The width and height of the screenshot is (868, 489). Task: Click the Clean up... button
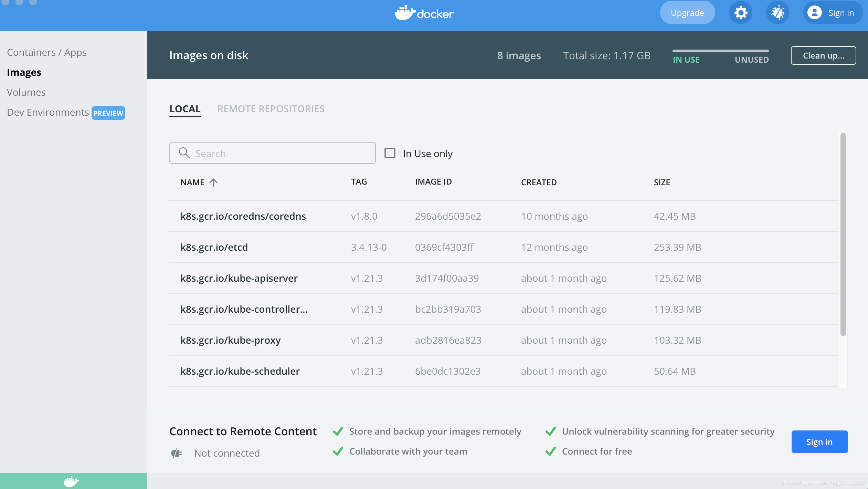[x=823, y=55]
